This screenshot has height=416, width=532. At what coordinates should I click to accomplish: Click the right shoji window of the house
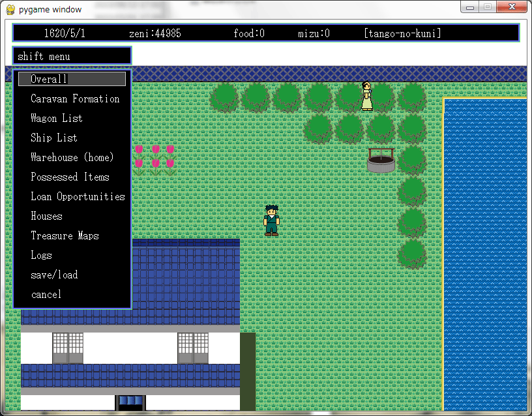[193, 348]
